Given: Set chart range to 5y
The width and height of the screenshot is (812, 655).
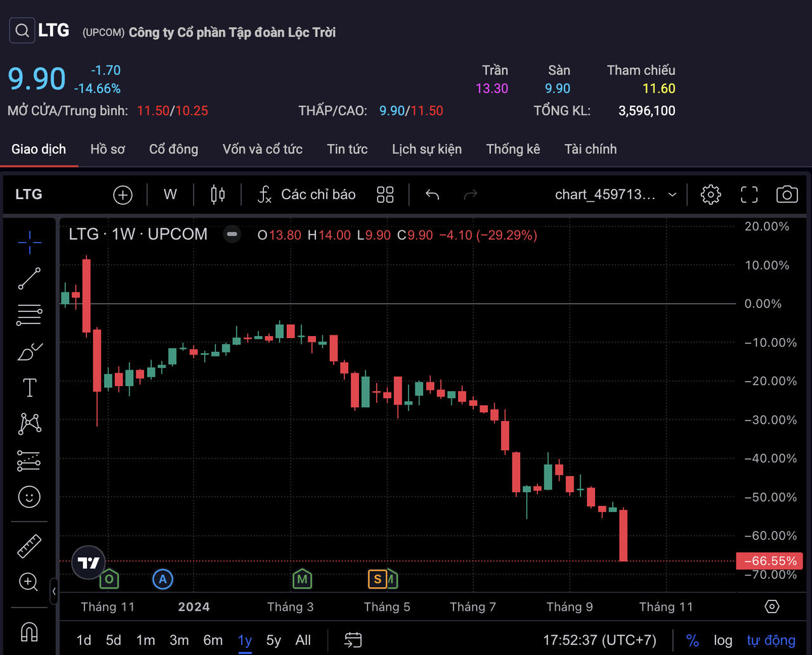Looking at the screenshot, I should pyautogui.click(x=273, y=640).
